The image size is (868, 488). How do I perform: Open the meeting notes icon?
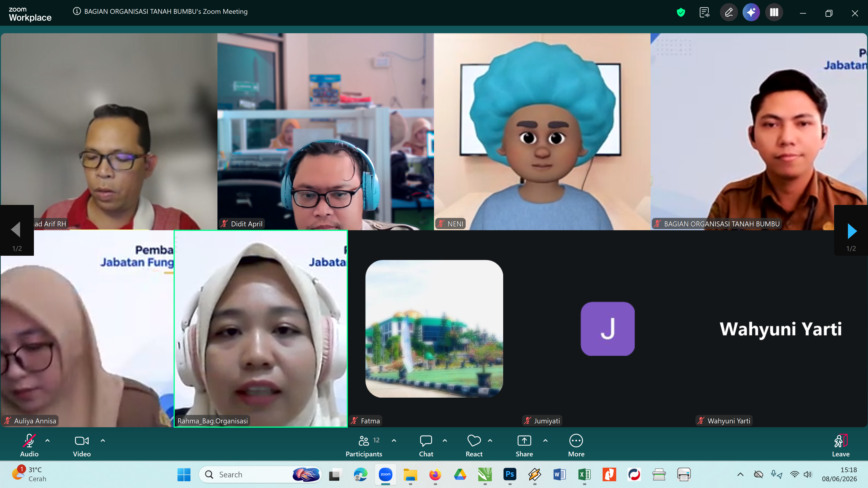705,12
